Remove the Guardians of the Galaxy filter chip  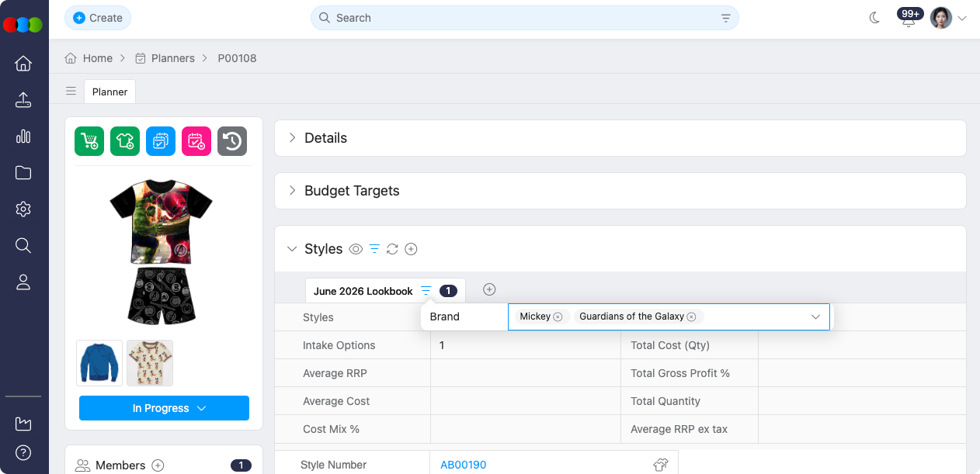point(691,317)
